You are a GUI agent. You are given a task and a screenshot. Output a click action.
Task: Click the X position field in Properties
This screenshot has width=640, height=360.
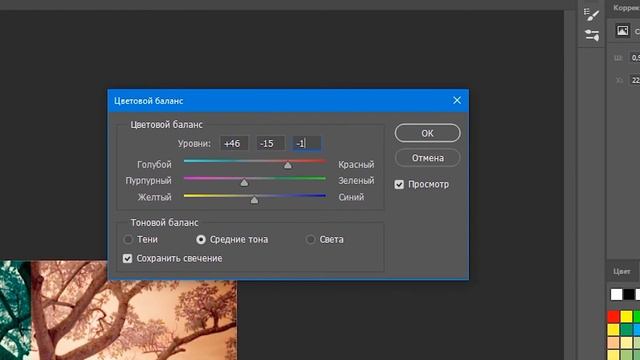(634, 80)
